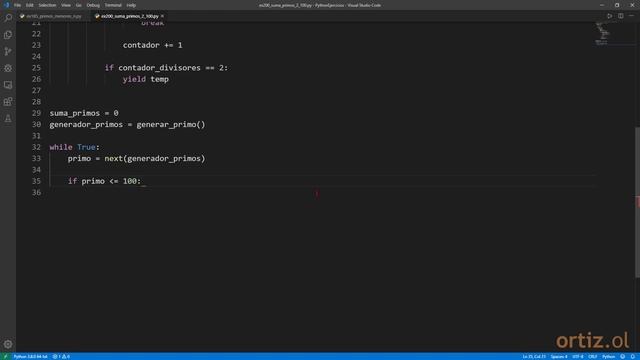Change indentation via Spaces: 4
The width and height of the screenshot is (640, 360).
point(559,356)
